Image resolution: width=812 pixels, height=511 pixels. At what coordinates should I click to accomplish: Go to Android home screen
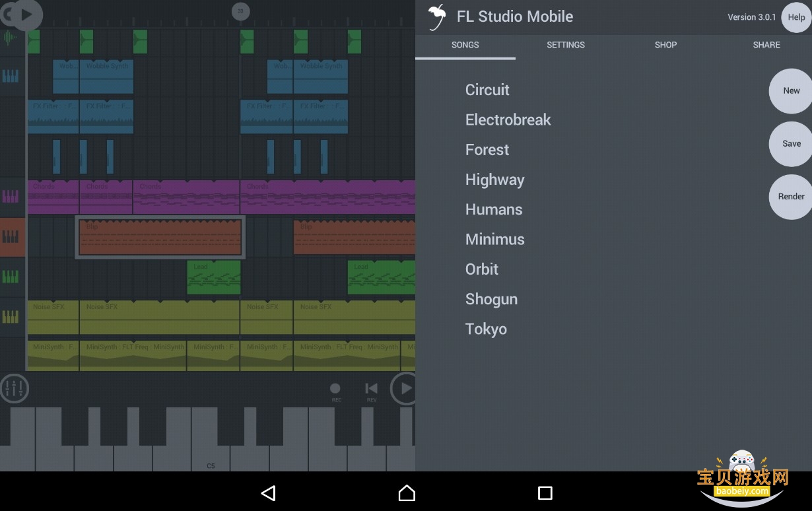tap(407, 493)
